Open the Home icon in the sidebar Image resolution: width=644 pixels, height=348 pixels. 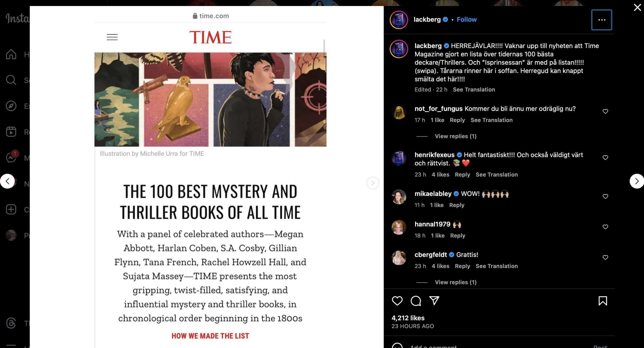click(11, 54)
